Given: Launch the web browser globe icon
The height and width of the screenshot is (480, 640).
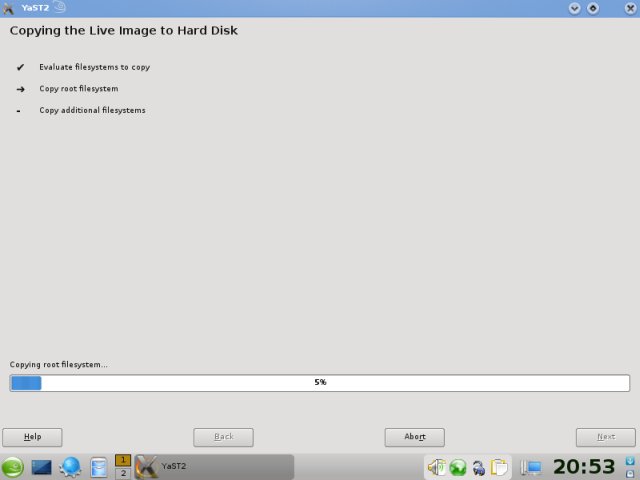Looking at the screenshot, I should click(x=70, y=467).
